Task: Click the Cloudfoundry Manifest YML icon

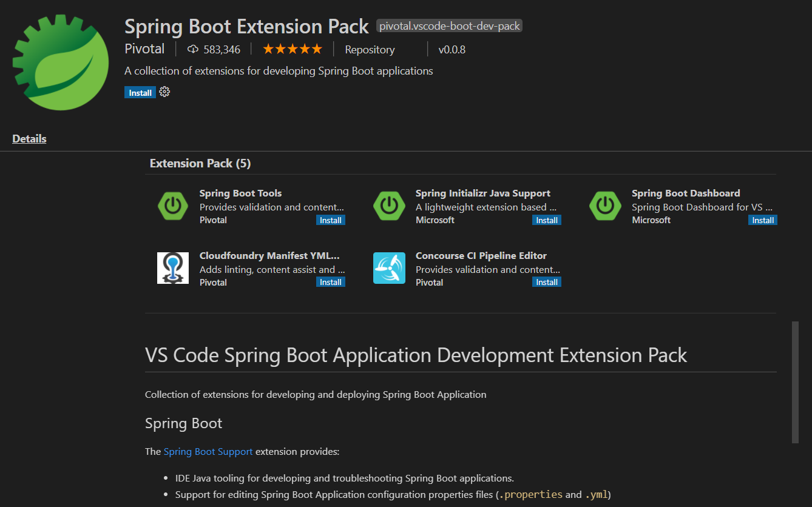Action: coord(173,268)
